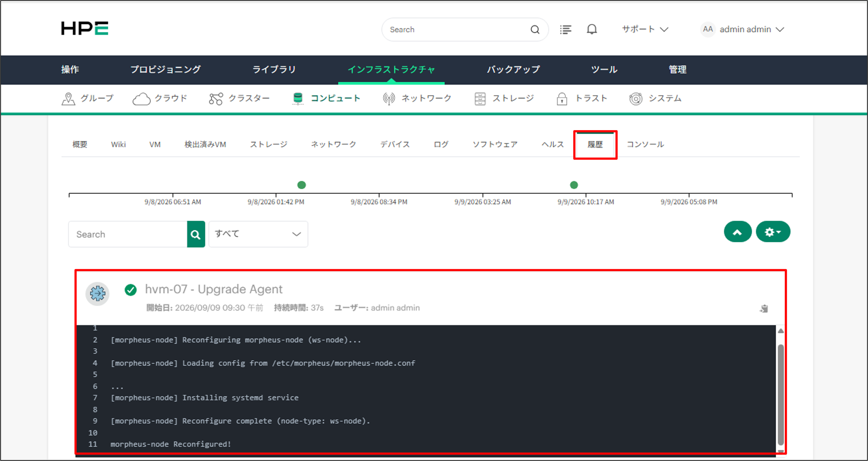Open the admin admin user menu

pyautogui.click(x=742, y=30)
